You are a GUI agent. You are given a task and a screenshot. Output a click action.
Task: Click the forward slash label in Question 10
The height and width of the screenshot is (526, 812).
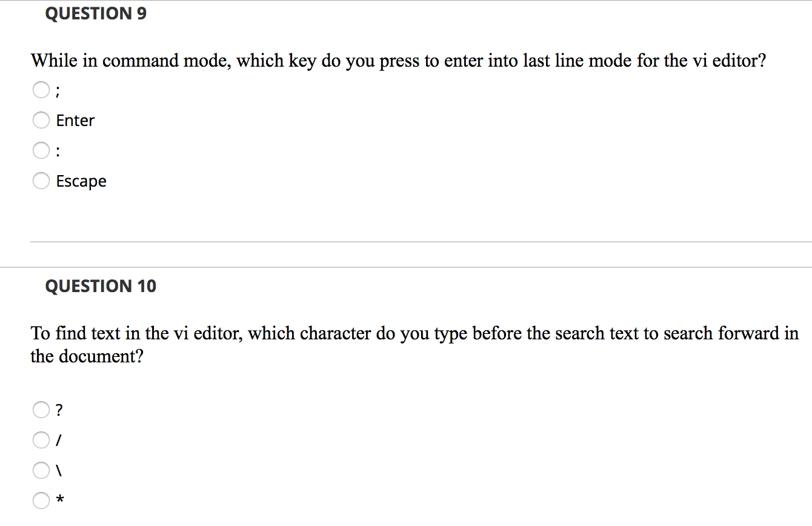(58, 440)
